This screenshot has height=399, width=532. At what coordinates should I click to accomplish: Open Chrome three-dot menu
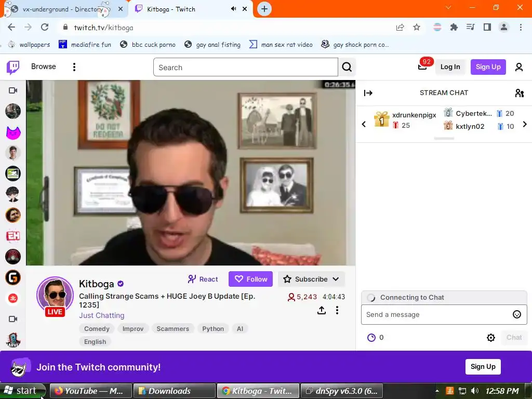tap(521, 28)
